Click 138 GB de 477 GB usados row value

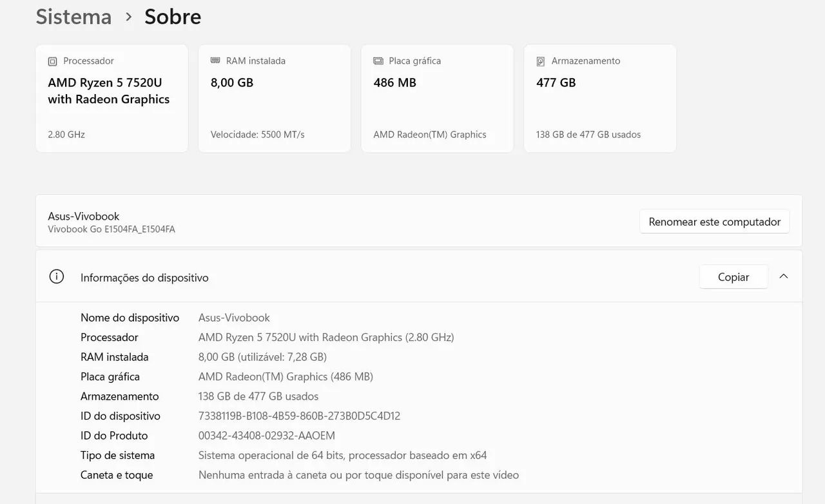pos(258,396)
